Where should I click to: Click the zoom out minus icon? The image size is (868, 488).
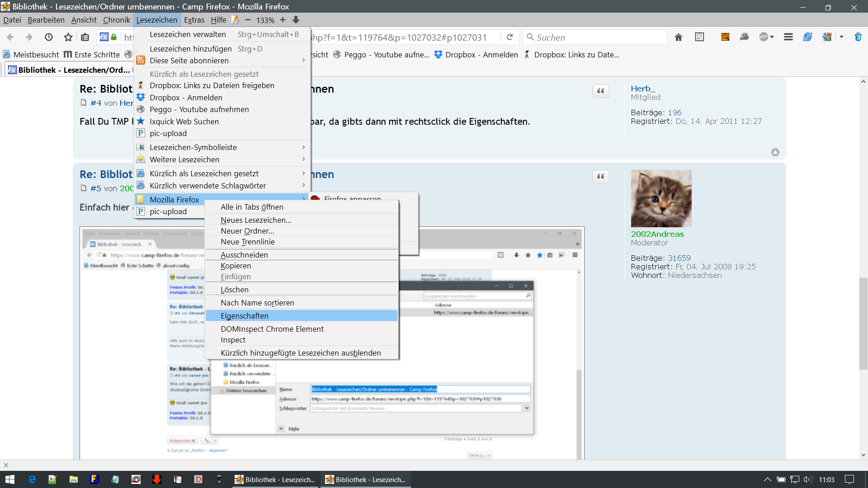coord(248,20)
